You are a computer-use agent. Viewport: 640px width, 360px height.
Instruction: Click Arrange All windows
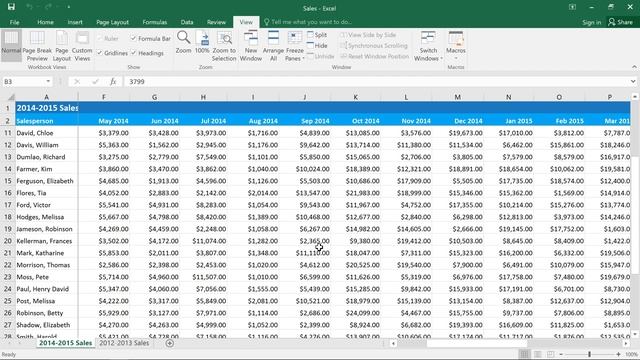point(273,45)
